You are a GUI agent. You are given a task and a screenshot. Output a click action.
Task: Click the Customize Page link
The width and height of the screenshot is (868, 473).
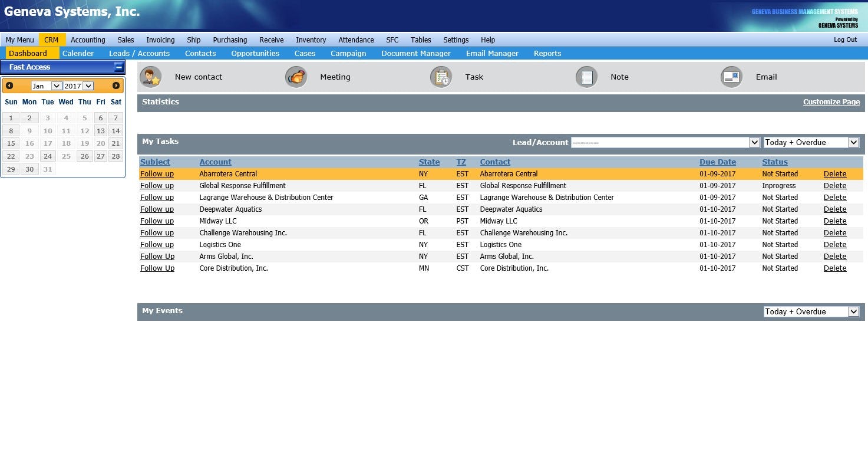coord(831,101)
